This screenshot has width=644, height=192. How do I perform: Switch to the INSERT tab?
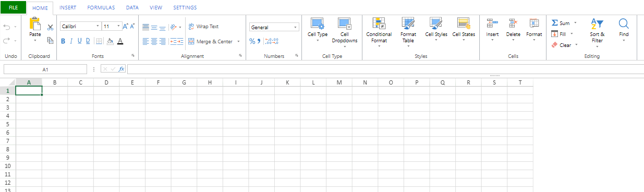67,8
